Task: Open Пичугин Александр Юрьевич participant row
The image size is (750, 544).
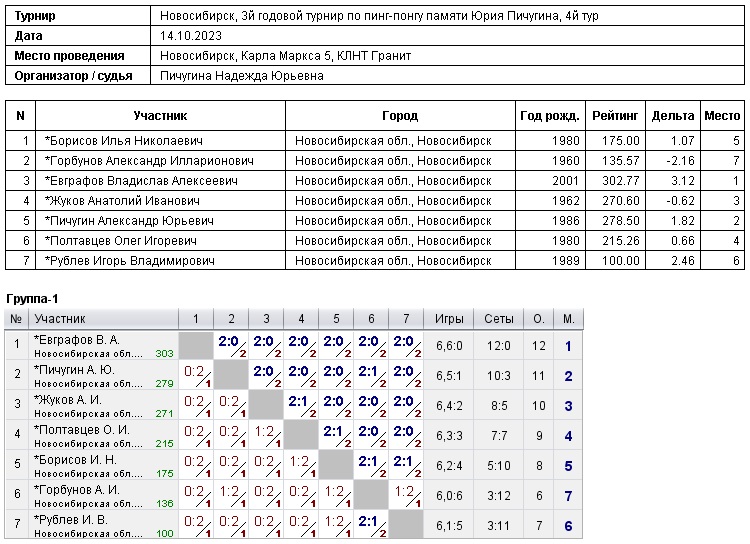Action: click(x=130, y=221)
